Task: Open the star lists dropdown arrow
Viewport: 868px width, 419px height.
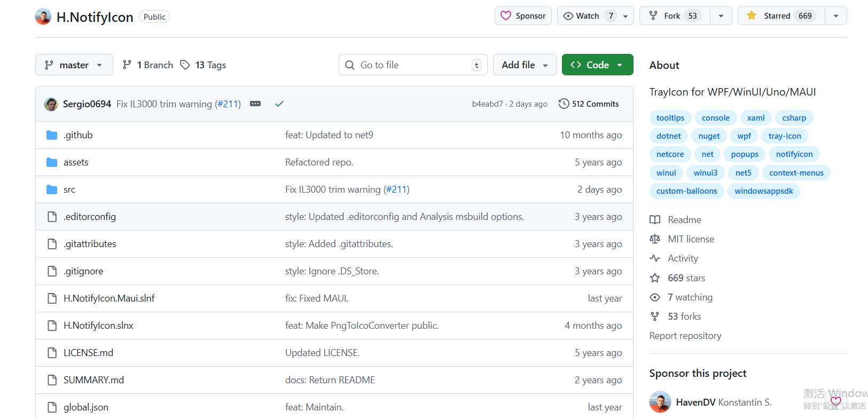Action: coord(836,16)
